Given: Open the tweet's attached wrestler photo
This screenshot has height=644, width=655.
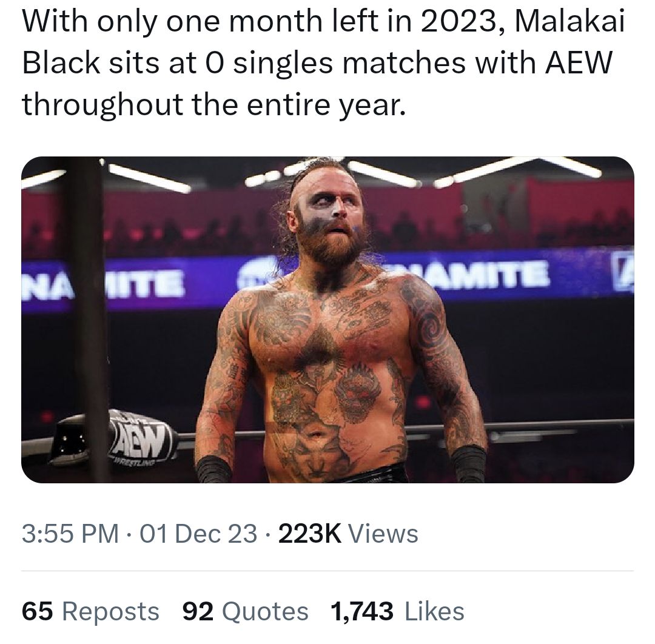Looking at the screenshot, I should pos(327,320).
